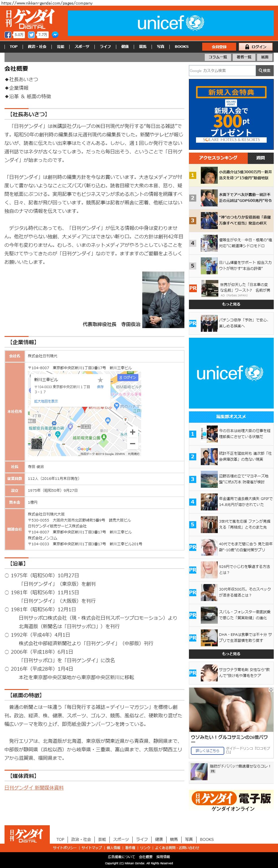Click the Facebook share icon in header

click(8, 35)
